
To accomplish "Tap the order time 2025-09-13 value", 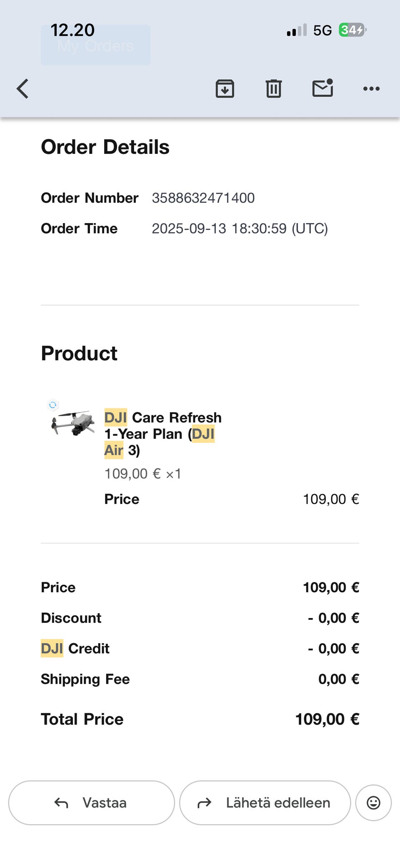I will (x=240, y=229).
